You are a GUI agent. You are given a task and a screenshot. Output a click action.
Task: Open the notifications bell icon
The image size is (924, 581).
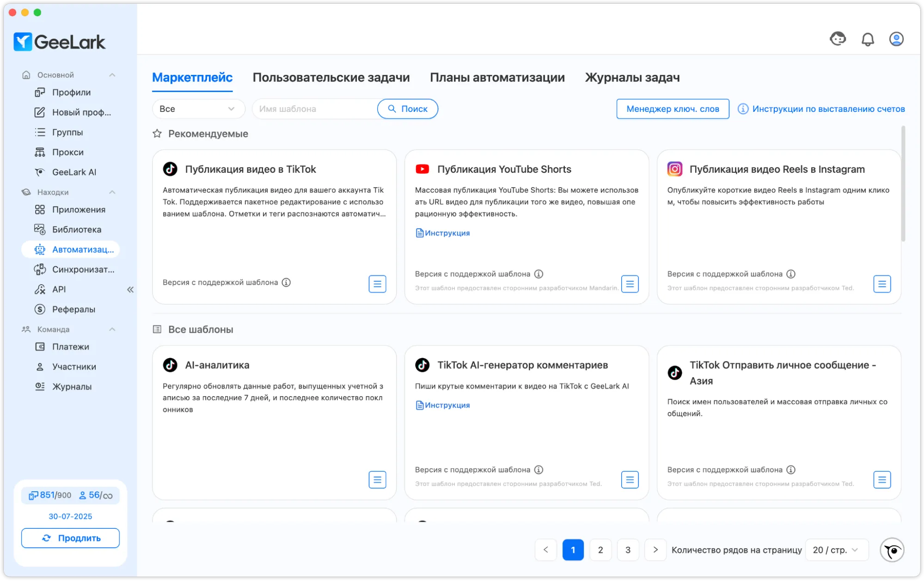868,40
